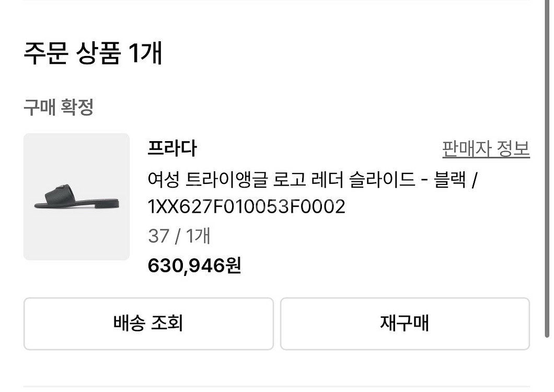Tap the 프라다 brand name
This screenshot has width=554, height=392.
(x=172, y=149)
